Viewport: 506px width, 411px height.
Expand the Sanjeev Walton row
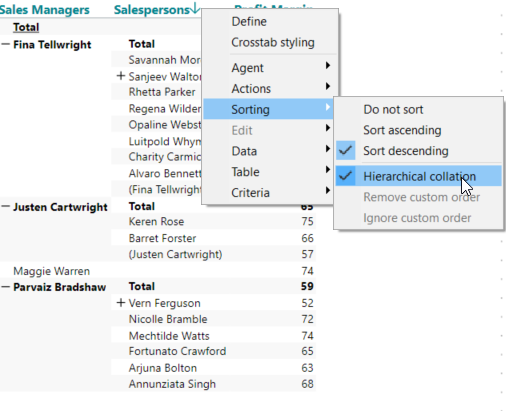[121, 76]
